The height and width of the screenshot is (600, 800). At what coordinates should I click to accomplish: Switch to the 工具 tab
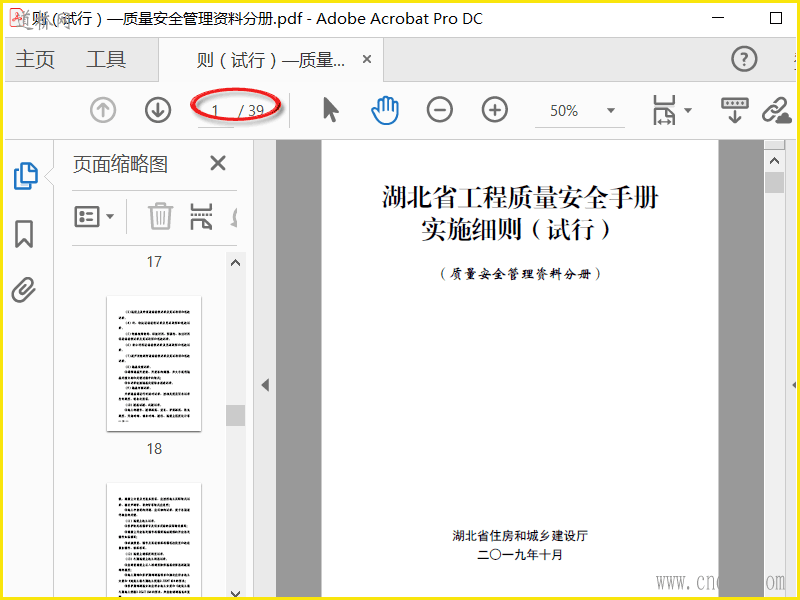point(106,59)
